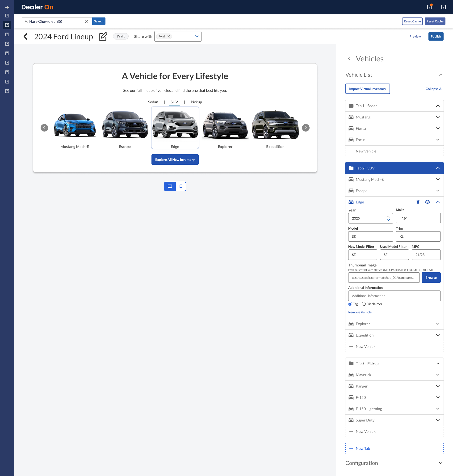
Task: Delete the Edge vehicle via trash icon
Action: pyautogui.click(x=418, y=202)
